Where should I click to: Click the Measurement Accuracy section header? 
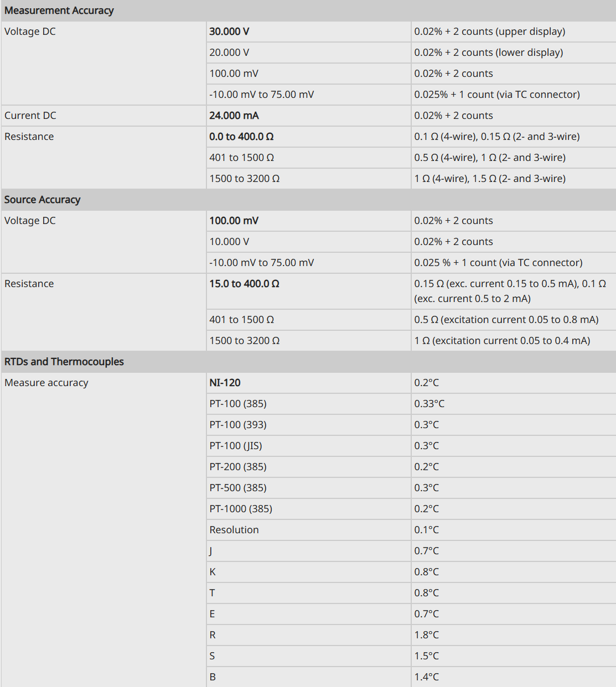point(59,11)
